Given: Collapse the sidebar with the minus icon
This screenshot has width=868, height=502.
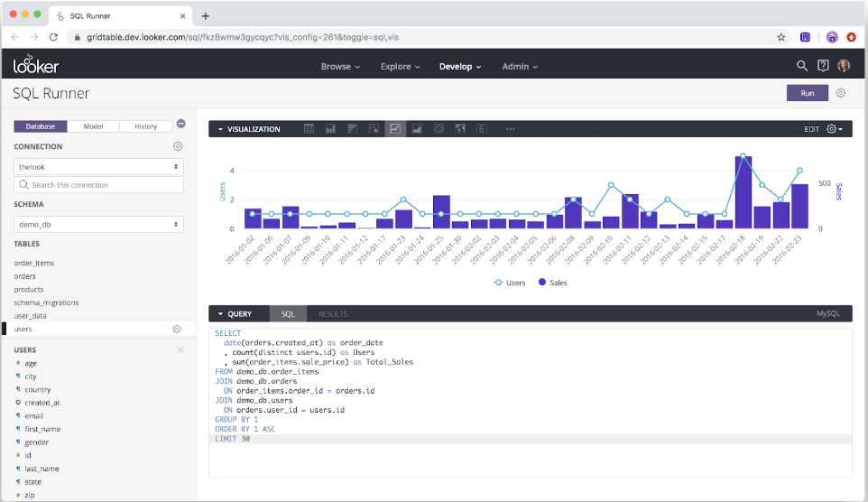Looking at the screenshot, I should 180,125.
